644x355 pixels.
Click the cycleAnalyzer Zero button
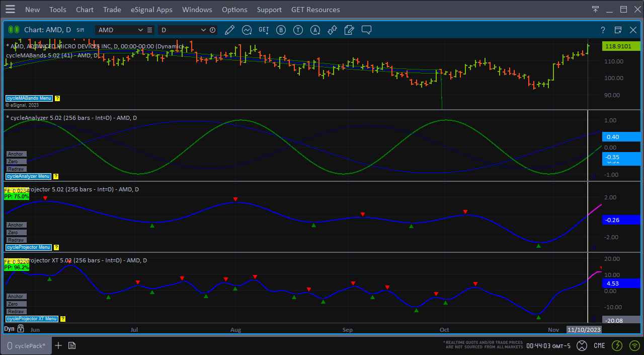[16, 162]
